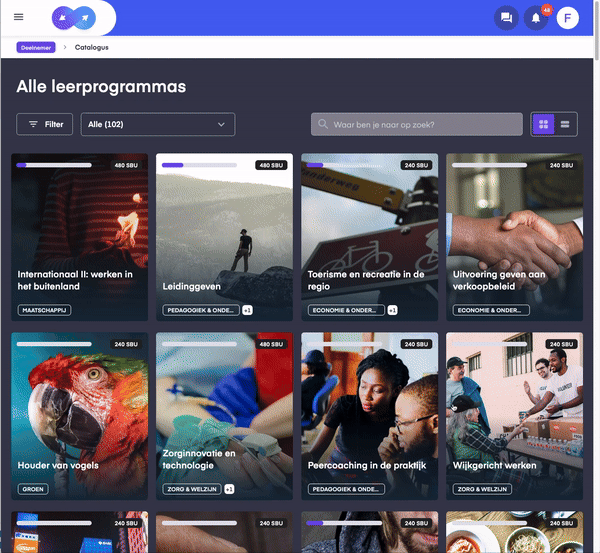Open the user profile avatar F

click(x=567, y=18)
